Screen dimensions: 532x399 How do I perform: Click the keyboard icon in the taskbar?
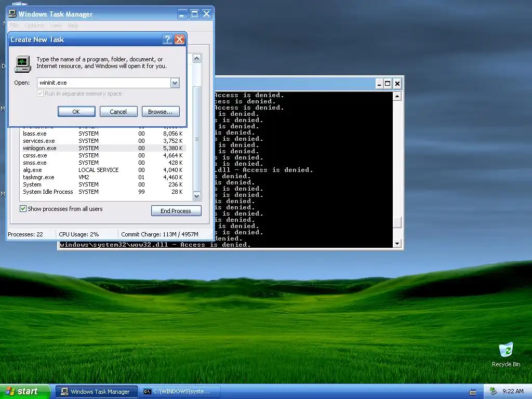click(x=473, y=392)
